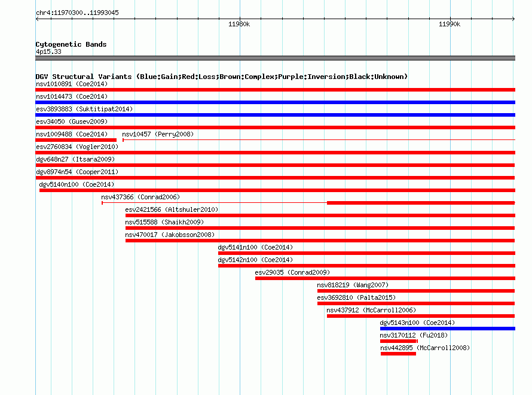Image resolution: width=532 pixels, height=395 pixels.
Task: Click the dgv5143n100 (Coe2014) variant label
Action: pos(417,323)
